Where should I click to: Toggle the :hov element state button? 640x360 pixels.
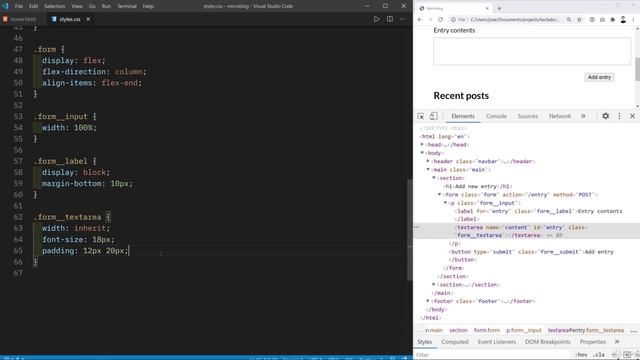(x=581, y=355)
